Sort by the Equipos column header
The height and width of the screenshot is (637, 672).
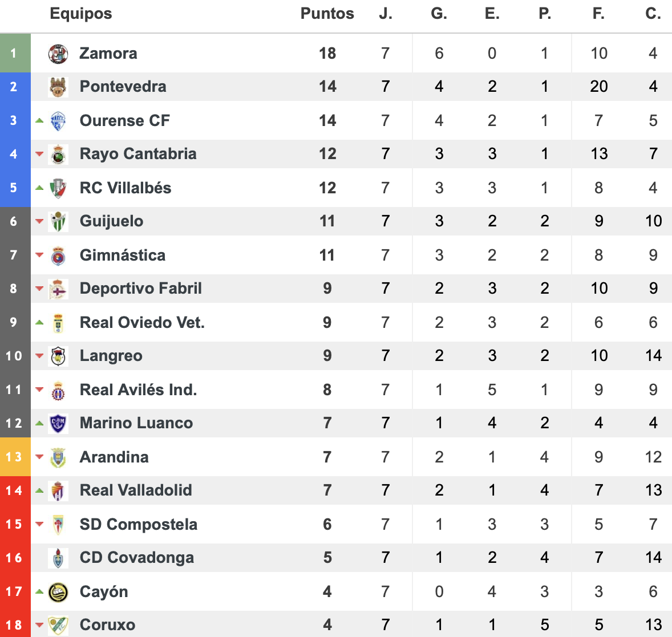pyautogui.click(x=80, y=14)
